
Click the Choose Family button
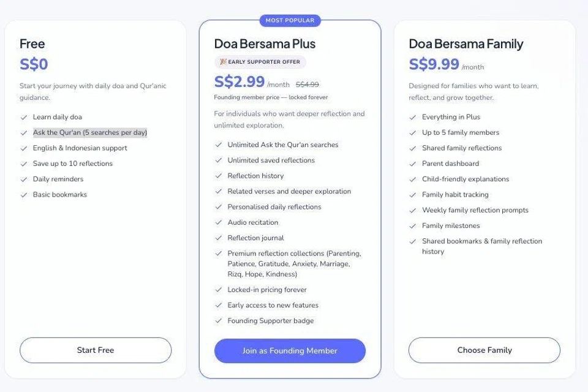[484, 350]
